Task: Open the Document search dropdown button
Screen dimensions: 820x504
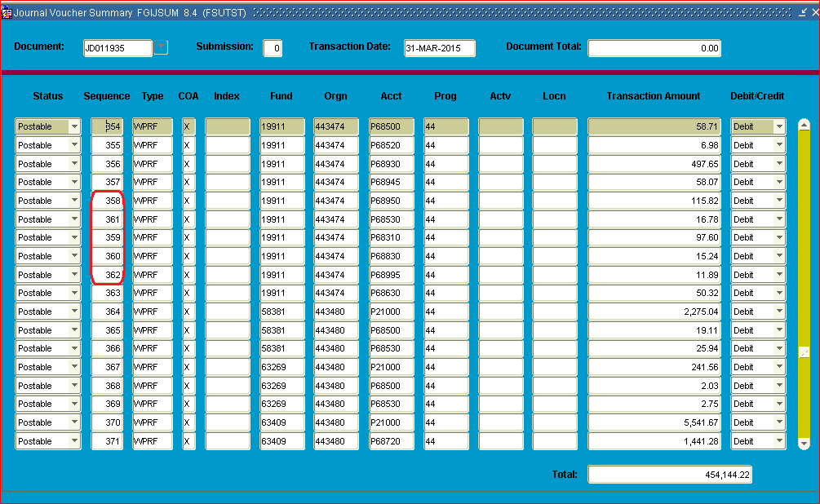Action: [x=161, y=47]
